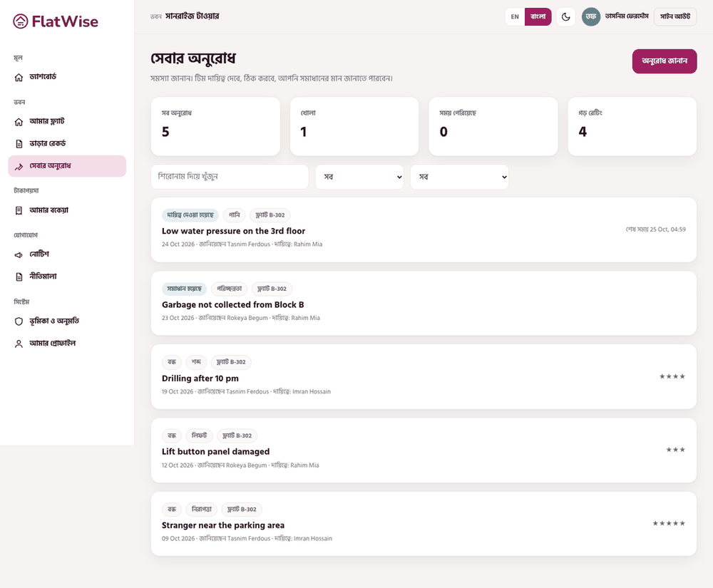Open আমার প্রোফাইল person icon

coord(19,344)
